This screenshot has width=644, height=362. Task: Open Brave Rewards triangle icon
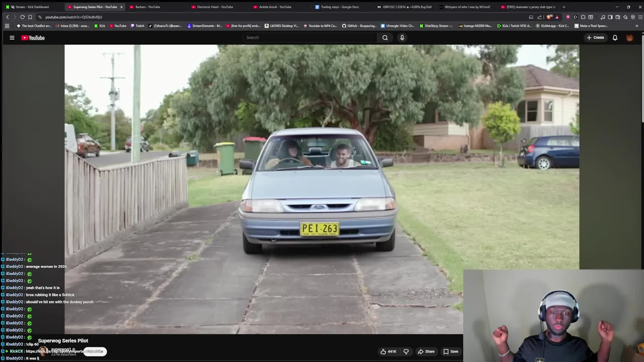(556, 17)
